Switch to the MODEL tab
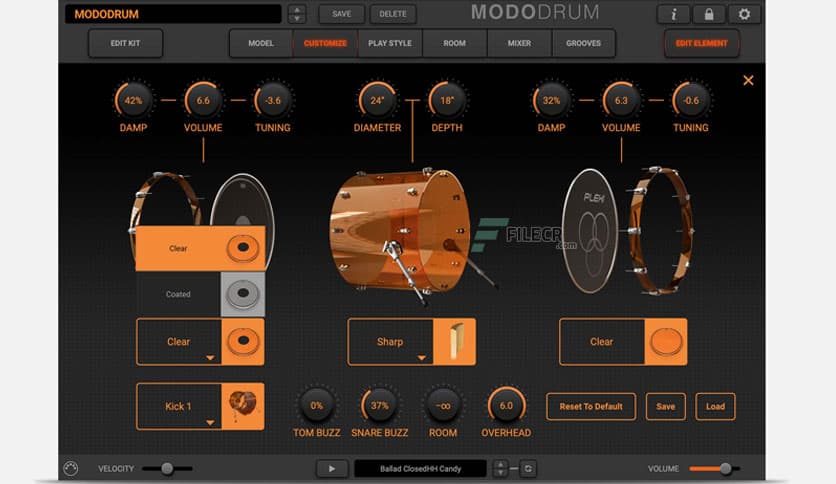Screen dimensions: 836x484 click(x=261, y=43)
